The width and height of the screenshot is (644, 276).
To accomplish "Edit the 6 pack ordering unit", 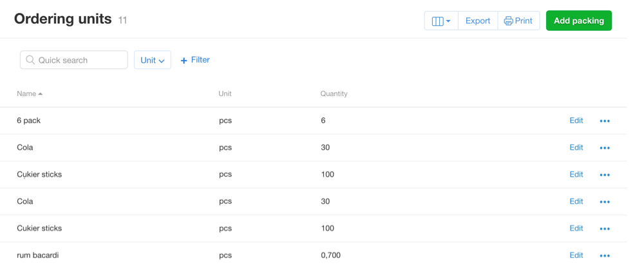I will point(576,121).
